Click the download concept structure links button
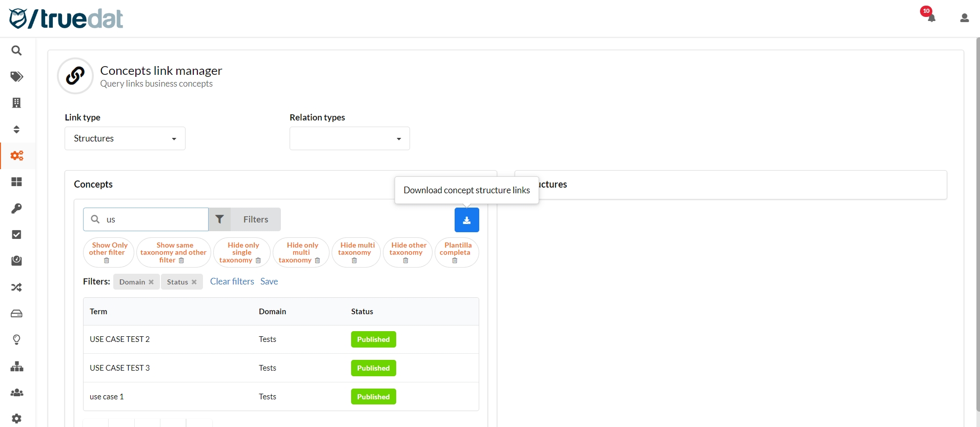The image size is (980, 427). click(x=466, y=220)
